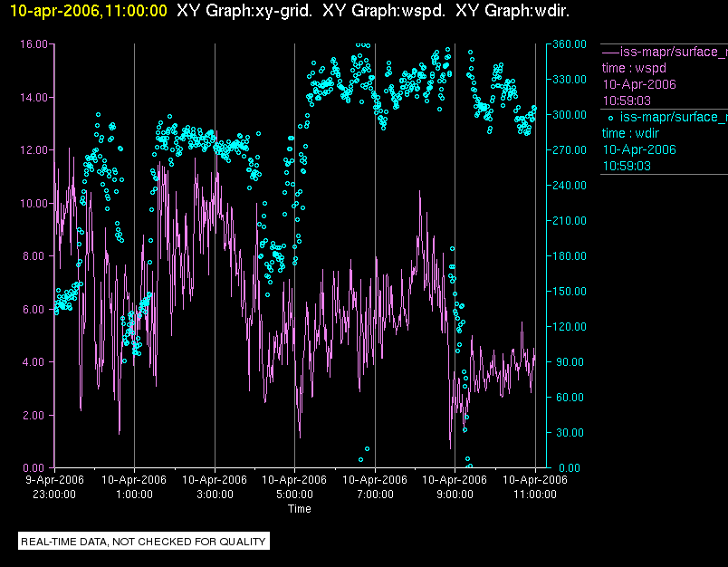Click the 210.00 wind direction axis label
This screenshot has height=567, width=728.
tap(570, 221)
